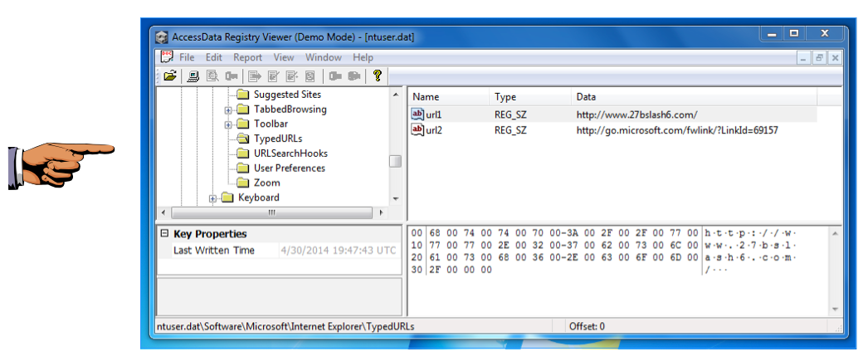Click the open TypedURLs folder icon

pos(243,139)
